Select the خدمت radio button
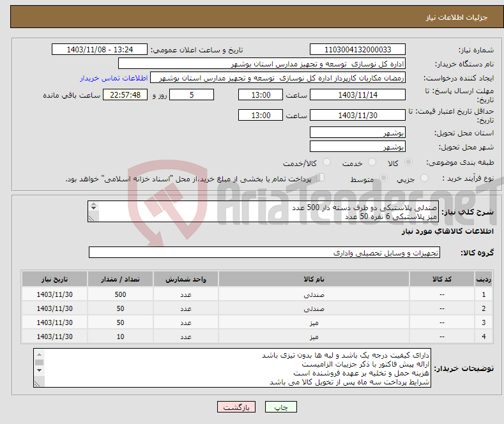The width and height of the screenshot is (504, 424). (x=372, y=162)
